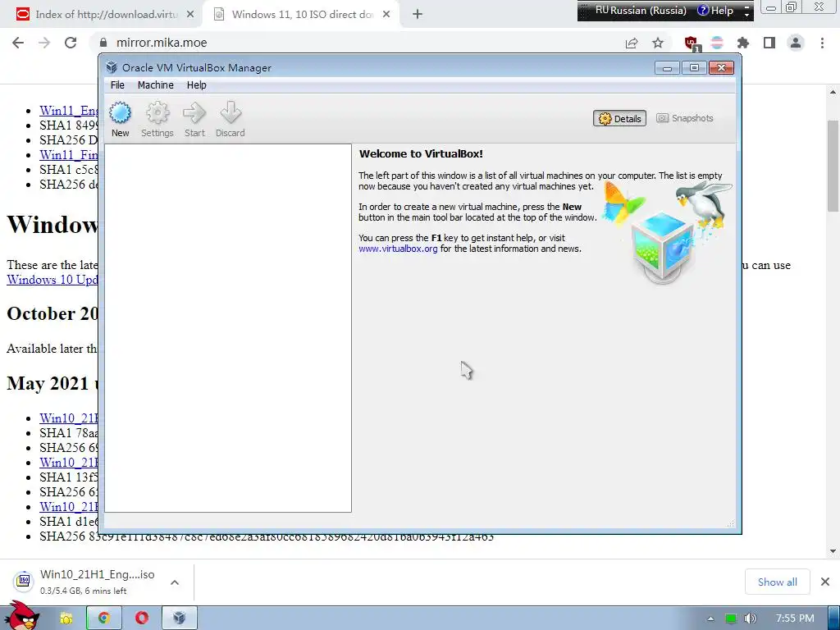Screen dimensions: 840x630
Task: Follow the Windows 10 Upd link
Action: (52, 280)
